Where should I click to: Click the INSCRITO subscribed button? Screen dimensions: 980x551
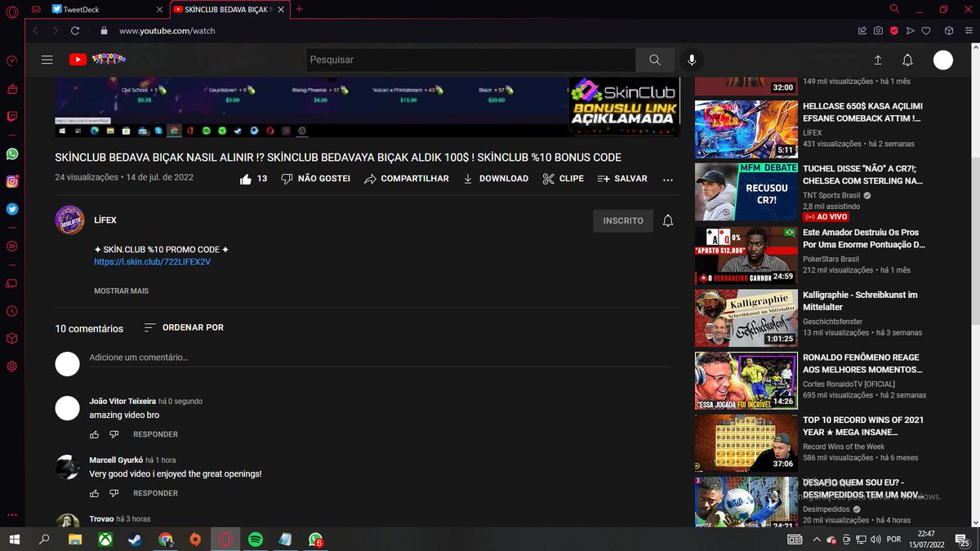(x=623, y=220)
